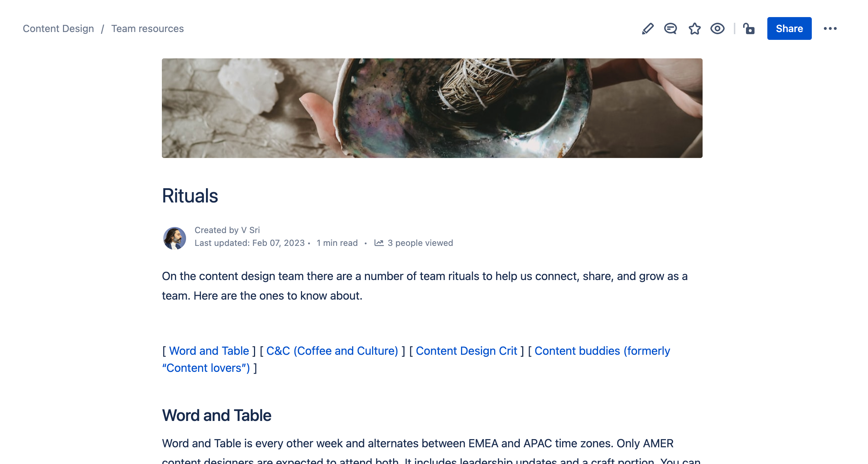This screenshot has height=464, width=868.
Task: Click V Sri's avatar picture
Action: [x=174, y=238]
